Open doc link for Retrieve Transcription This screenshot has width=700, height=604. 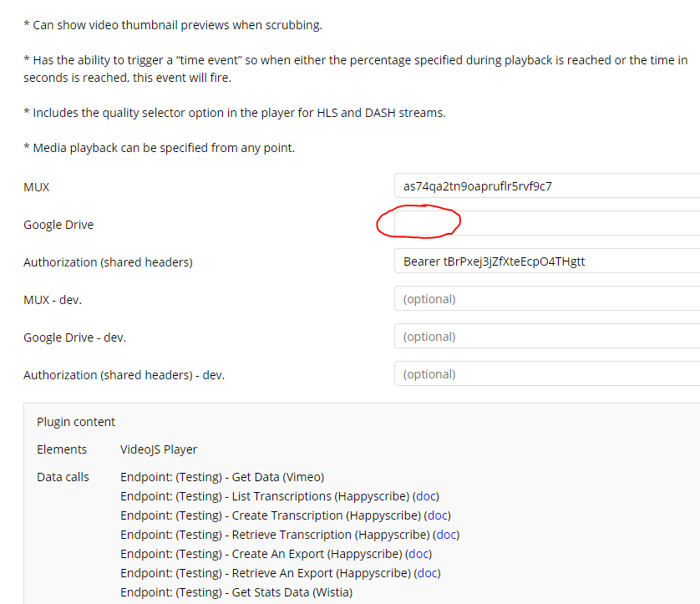click(x=446, y=535)
